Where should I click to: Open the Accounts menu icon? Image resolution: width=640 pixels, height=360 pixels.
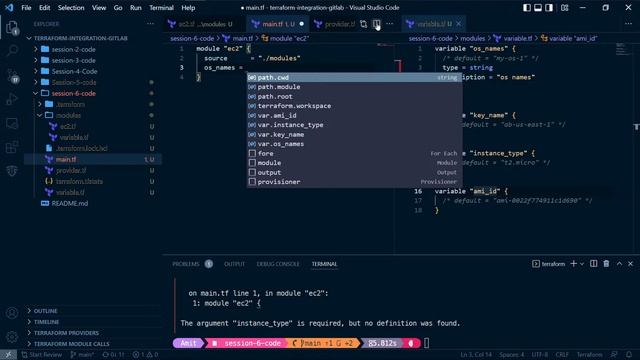tap(12, 313)
